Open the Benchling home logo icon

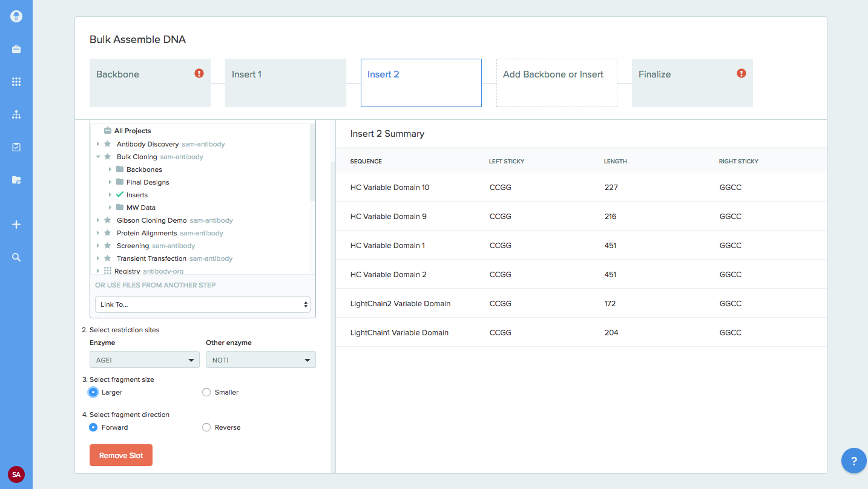click(16, 16)
